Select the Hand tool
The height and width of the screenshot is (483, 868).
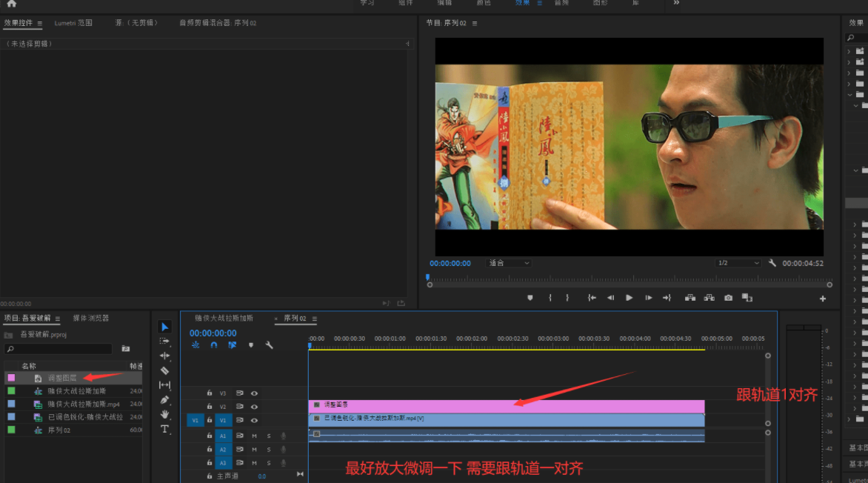click(x=164, y=414)
